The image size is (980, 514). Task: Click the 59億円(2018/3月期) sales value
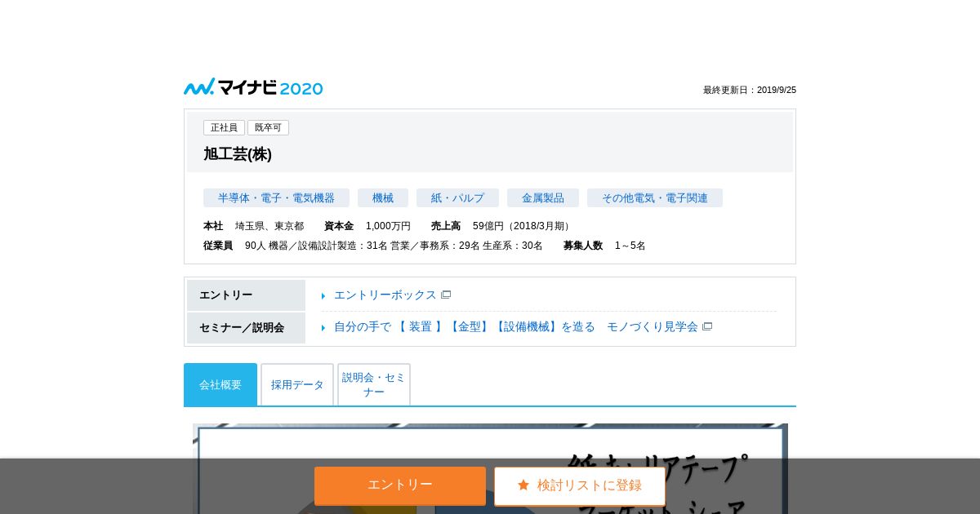pos(523,226)
